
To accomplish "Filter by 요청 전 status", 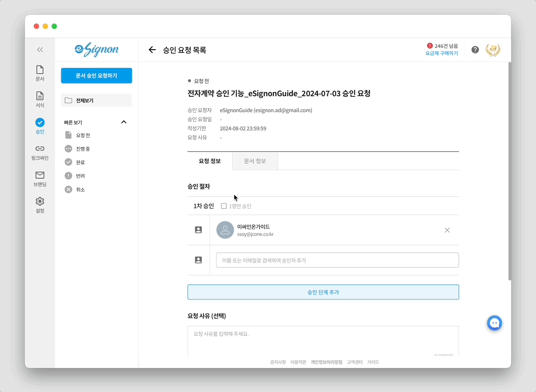I will (x=78, y=135).
